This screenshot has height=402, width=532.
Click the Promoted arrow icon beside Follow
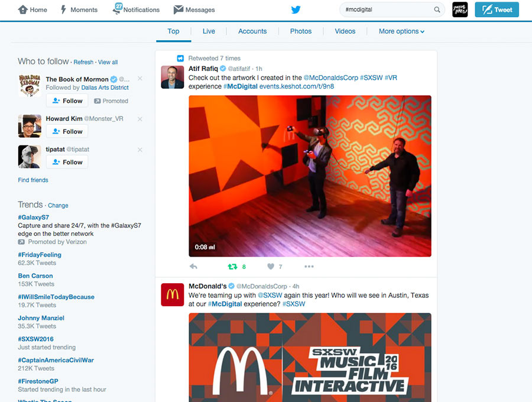click(x=97, y=100)
